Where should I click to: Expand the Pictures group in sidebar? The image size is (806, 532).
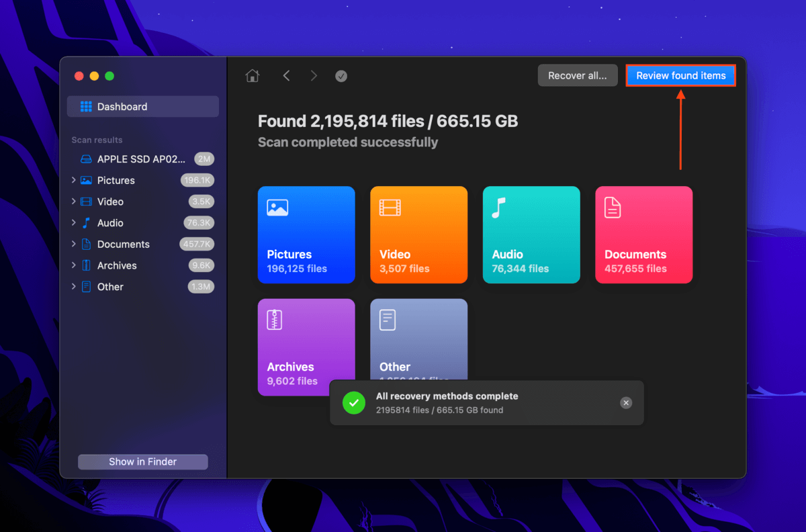click(x=73, y=180)
